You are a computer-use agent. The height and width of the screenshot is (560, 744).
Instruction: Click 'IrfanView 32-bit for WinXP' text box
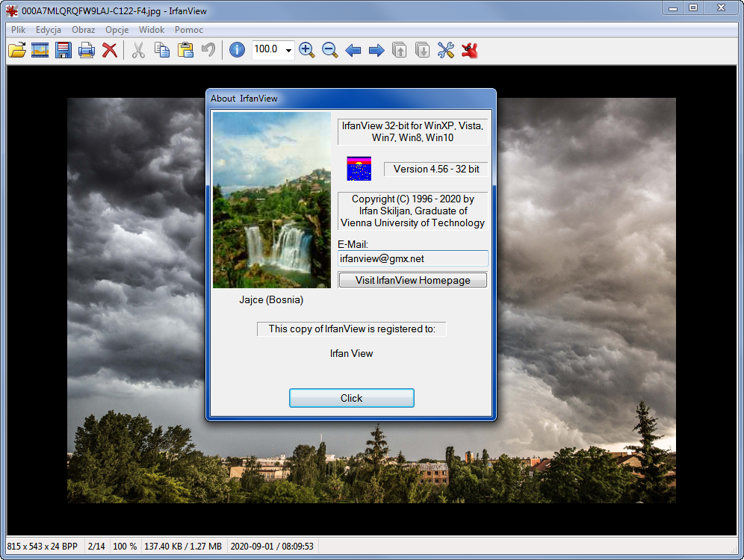(x=413, y=132)
